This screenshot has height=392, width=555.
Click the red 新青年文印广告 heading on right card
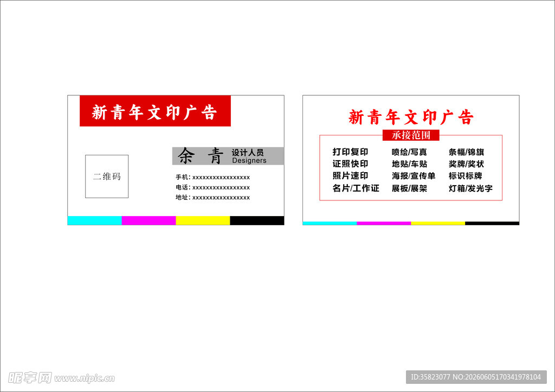[411, 117]
